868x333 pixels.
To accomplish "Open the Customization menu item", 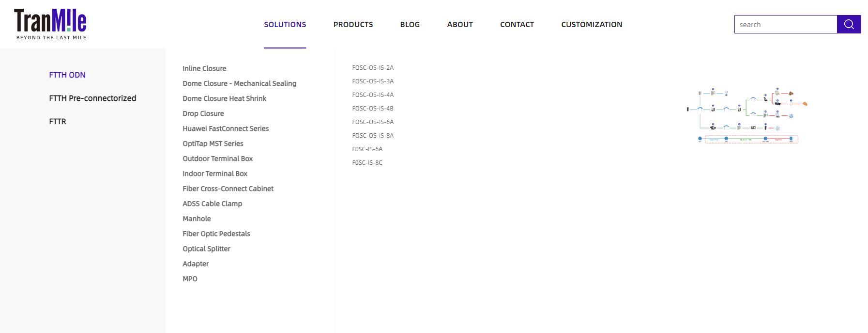I will 592,24.
